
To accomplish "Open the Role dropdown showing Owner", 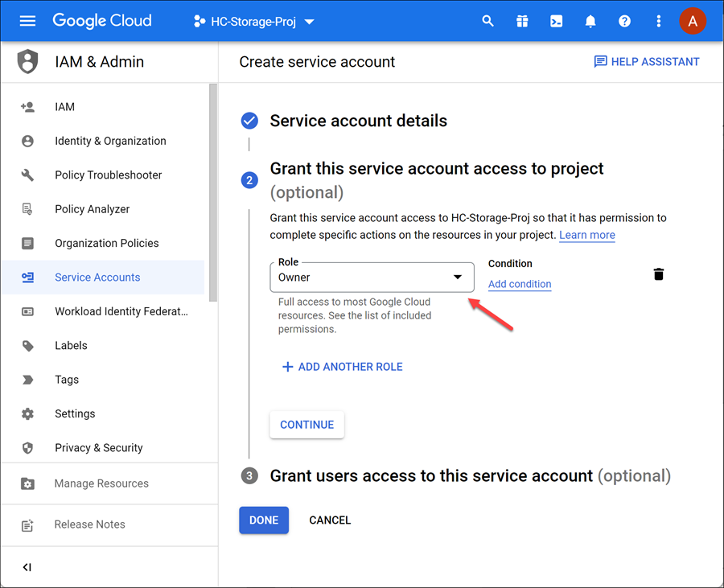I will pyautogui.click(x=372, y=278).
